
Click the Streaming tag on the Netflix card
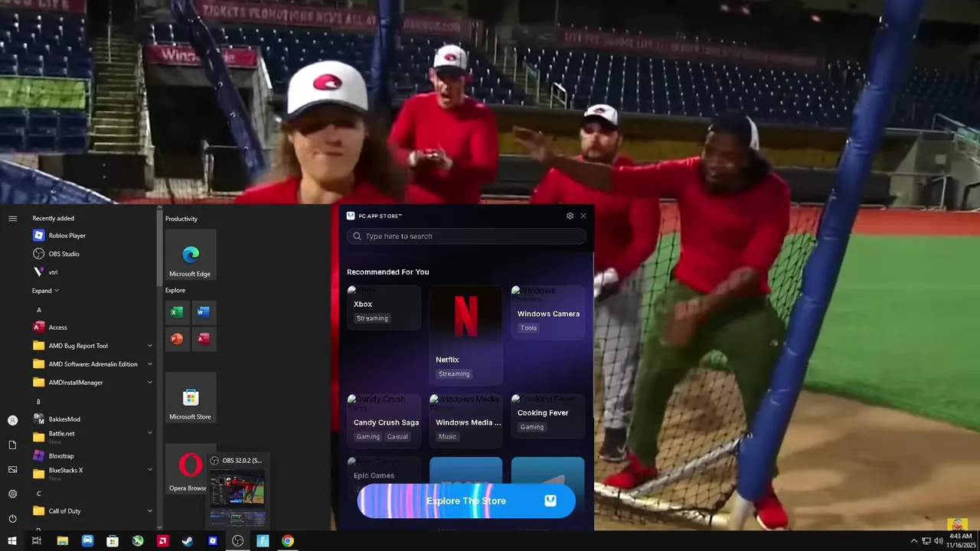[x=454, y=374]
